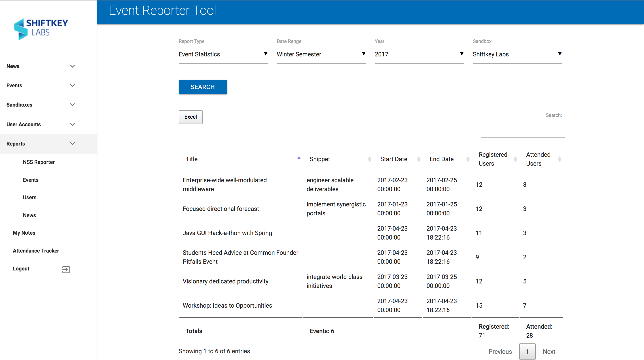The width and height of the screenshot is (644, 360).
Task: Sort by Registered Users column arrows
Action: point(515,159)
